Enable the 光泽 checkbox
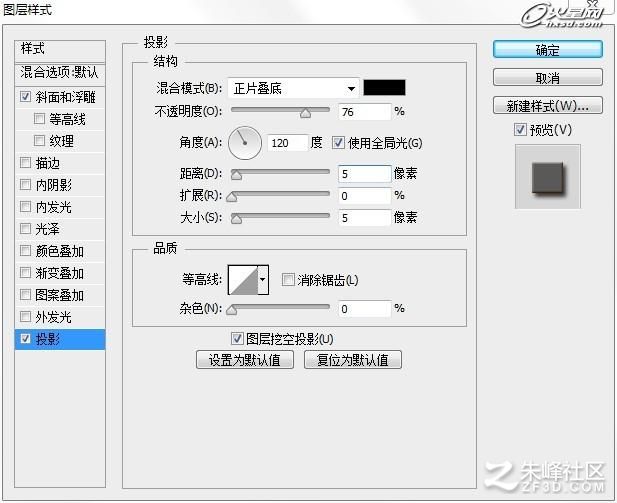 (x=26, y=228)
